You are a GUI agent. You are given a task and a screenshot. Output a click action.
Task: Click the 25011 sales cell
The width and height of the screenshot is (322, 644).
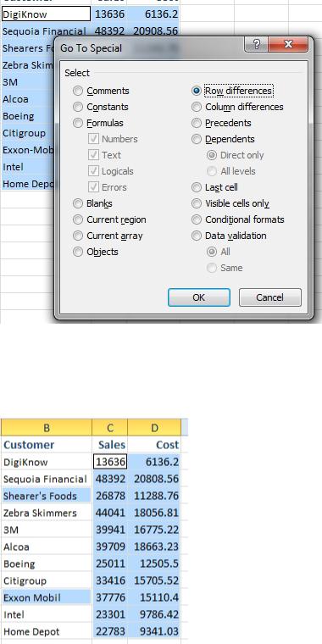tap(109, 563)
